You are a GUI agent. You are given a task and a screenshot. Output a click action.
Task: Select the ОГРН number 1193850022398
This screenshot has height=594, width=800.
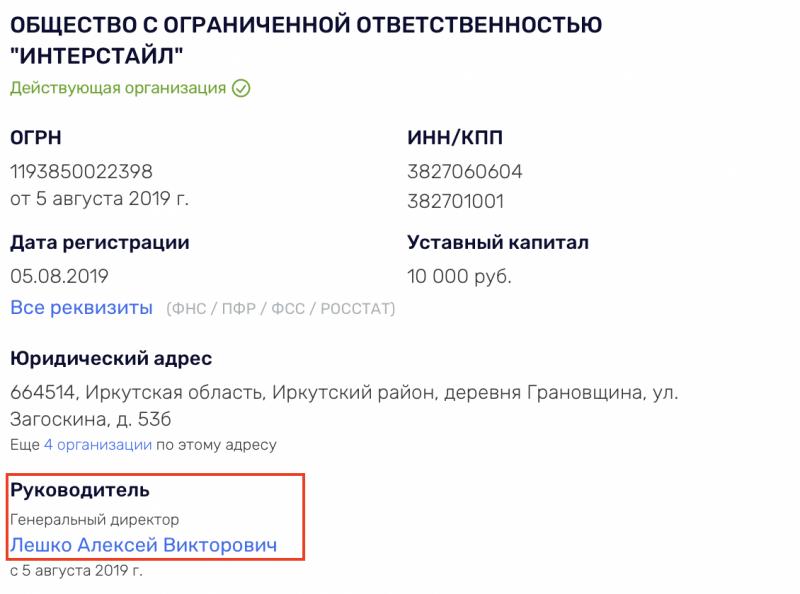click(81, 171)
